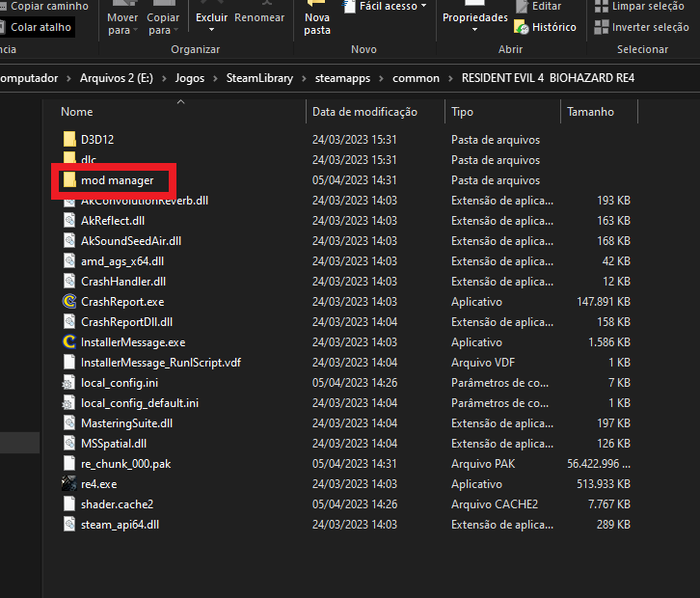Click the Histórico ribbon icon
This screenshot has width=700, height=598.
click(x=521, y=27)
